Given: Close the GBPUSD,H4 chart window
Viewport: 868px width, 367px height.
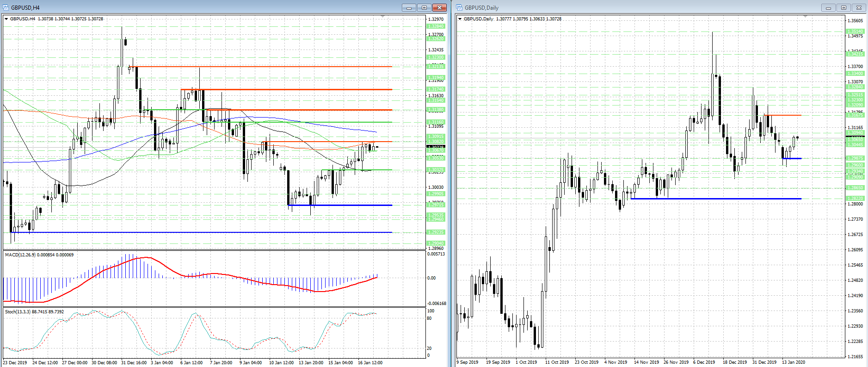Looking at the screenshot, I should point(439,7).
